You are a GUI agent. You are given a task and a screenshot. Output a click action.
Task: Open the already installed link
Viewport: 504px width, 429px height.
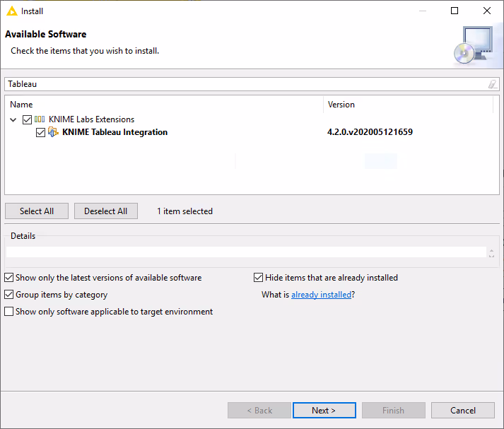click(321, 295)
